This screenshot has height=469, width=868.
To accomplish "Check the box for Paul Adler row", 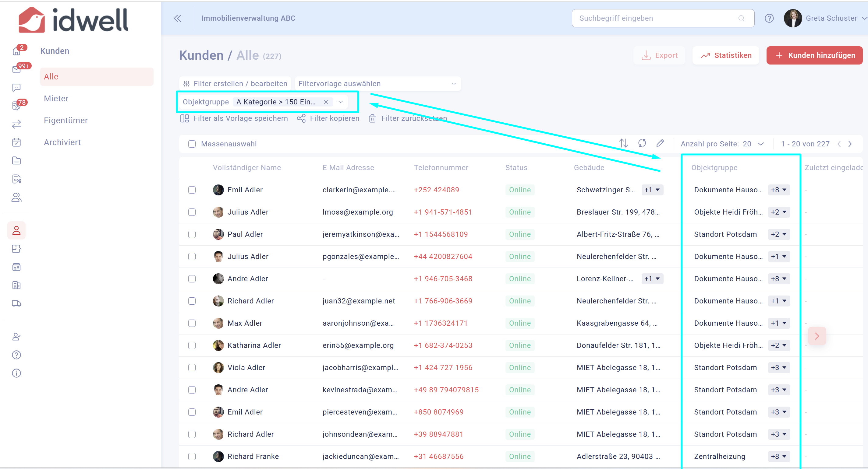I will [192, 234].
